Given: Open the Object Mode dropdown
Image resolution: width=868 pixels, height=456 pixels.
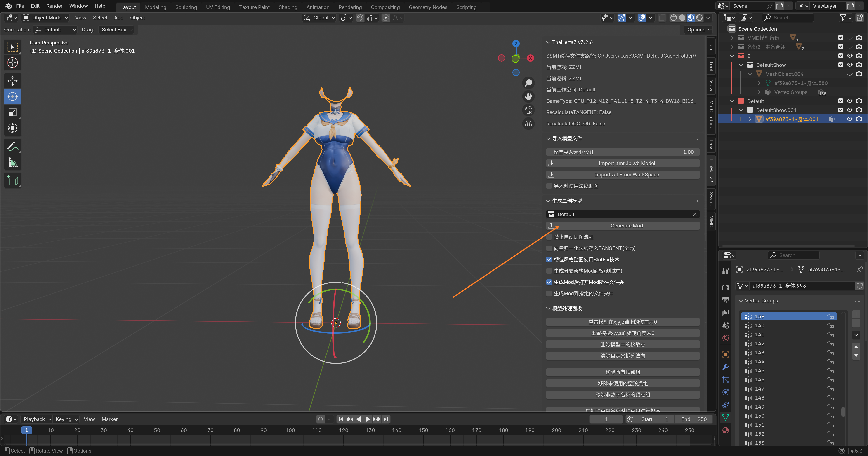Looking at the screenshot, I should pos(45,18).
